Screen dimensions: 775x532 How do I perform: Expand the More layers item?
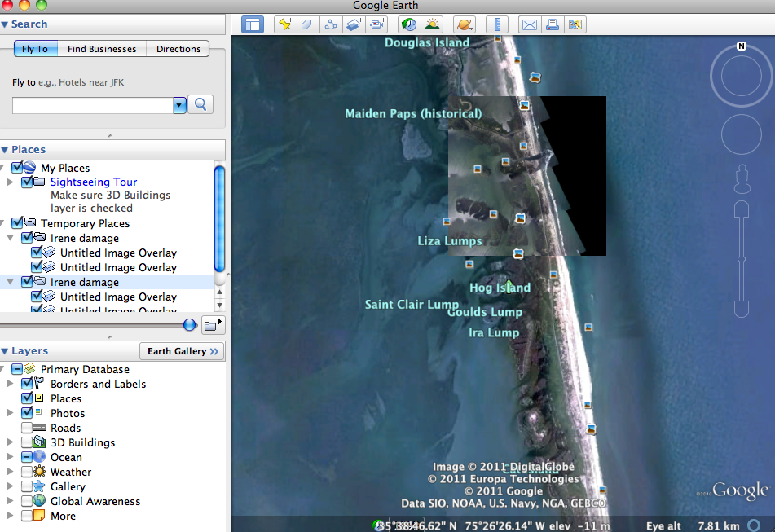point(11,516)
